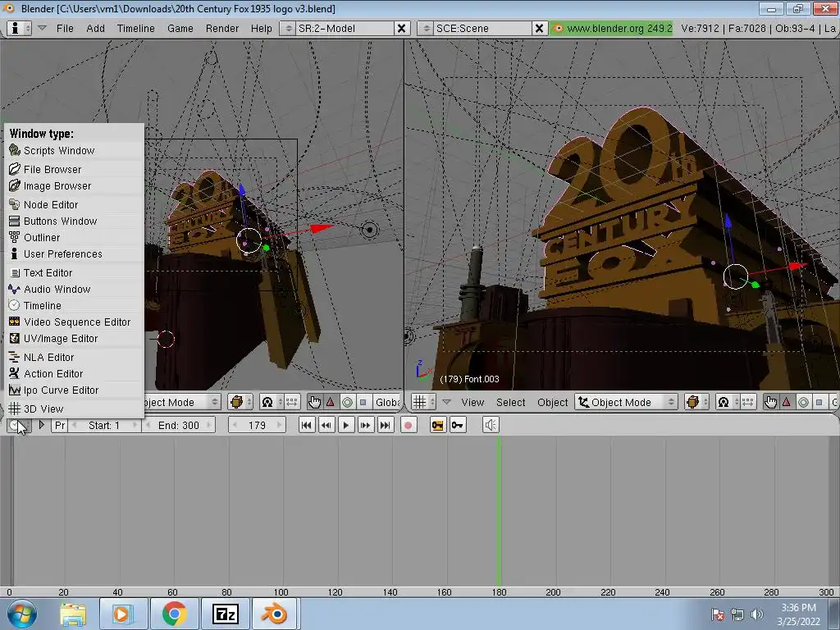Open the Help menu

pos(262,29)
